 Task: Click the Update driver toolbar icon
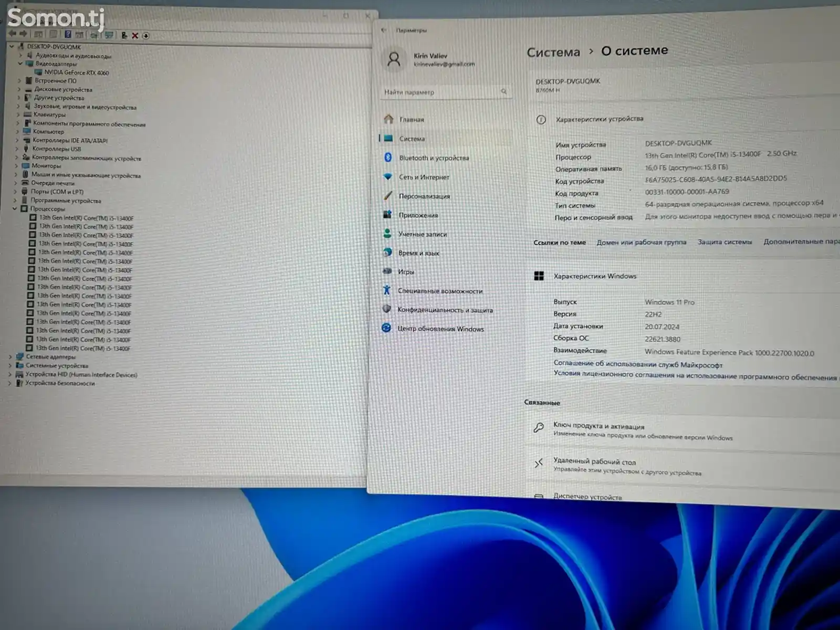pyautogui.click(x=124, y=35)
